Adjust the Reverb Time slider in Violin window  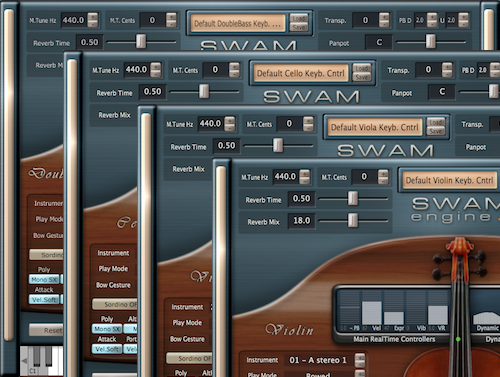(x=353, y=198)
